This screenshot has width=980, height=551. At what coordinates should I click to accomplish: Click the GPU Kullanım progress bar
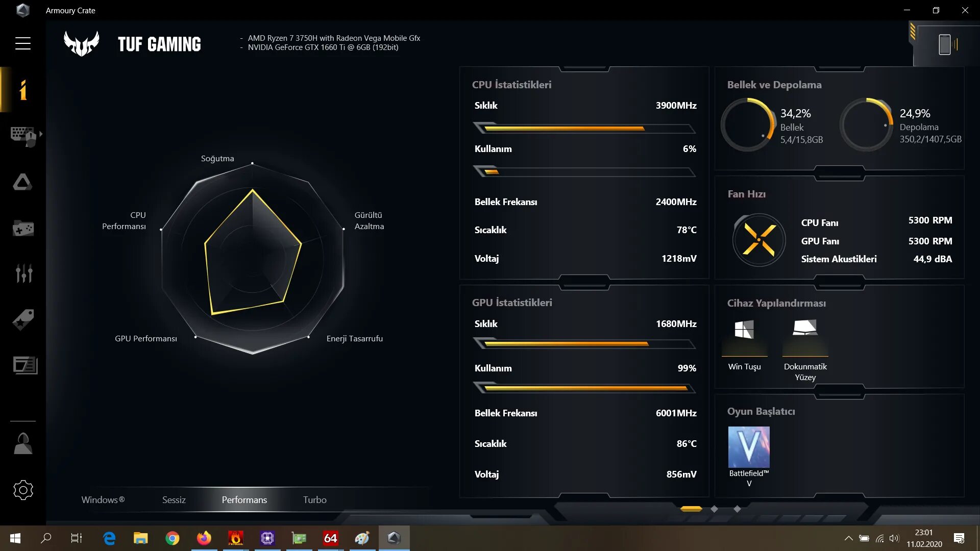584,388
